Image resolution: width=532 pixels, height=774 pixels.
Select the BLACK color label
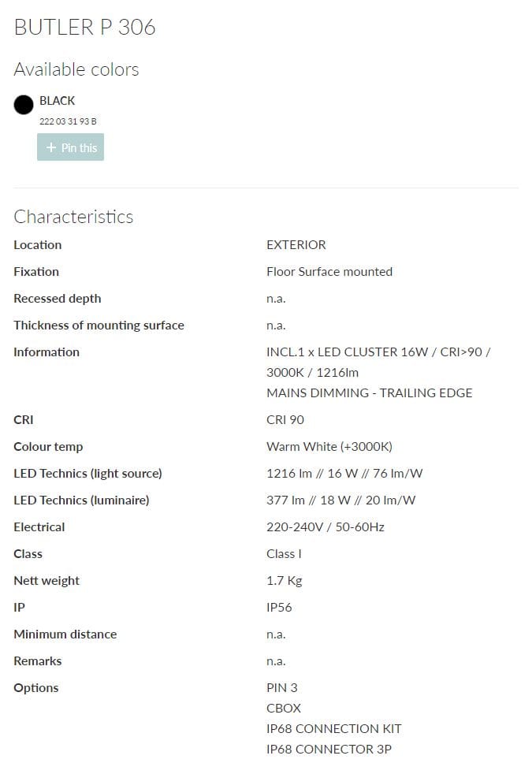pyautogui.click(x=58, y=101)
